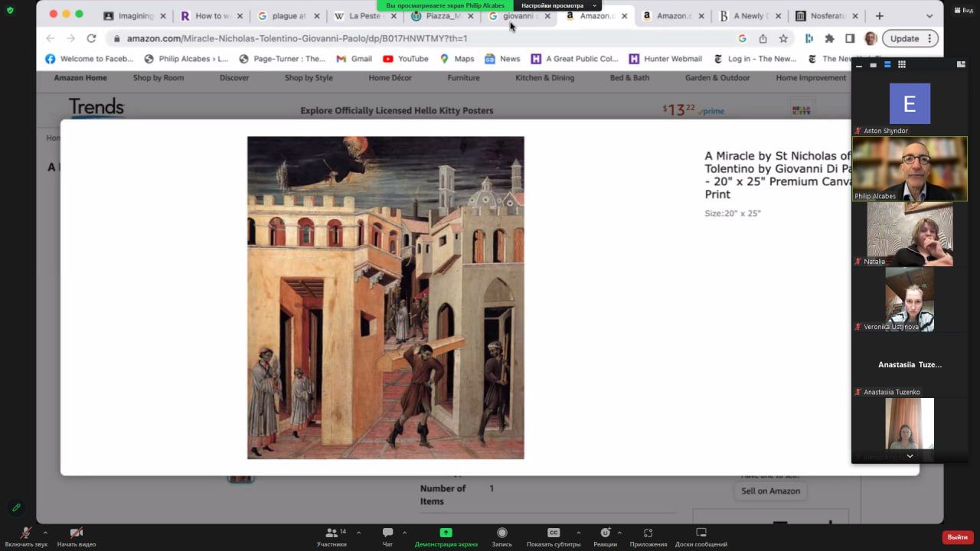Switch to the Piazza_M tab
Screen dimensions: 980x551
tap(442, 15)
